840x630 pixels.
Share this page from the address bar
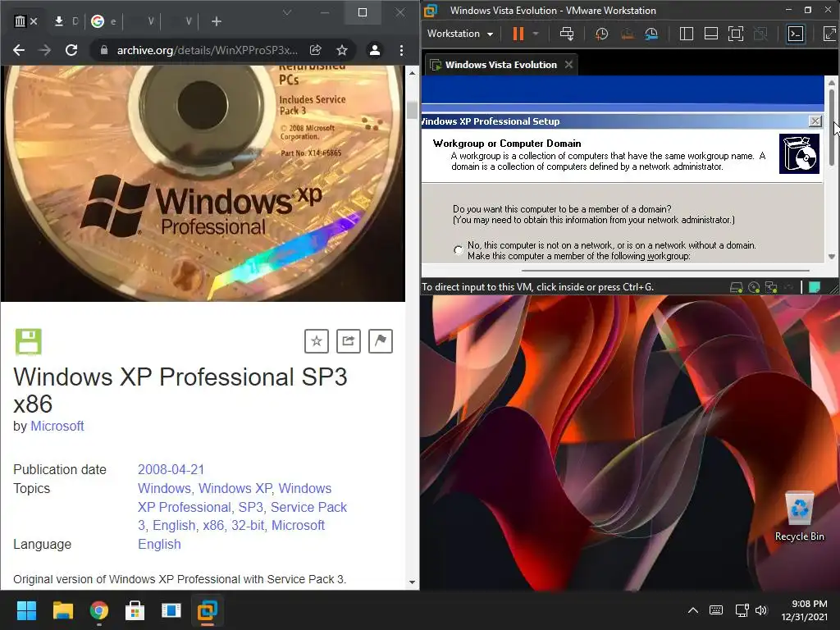point(316,50)
